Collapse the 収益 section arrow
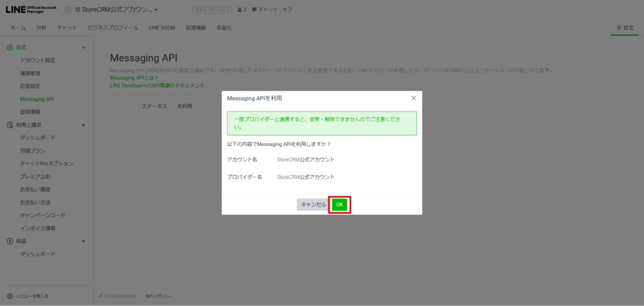The height and width of the screenshot is (306, 644). 84,241
